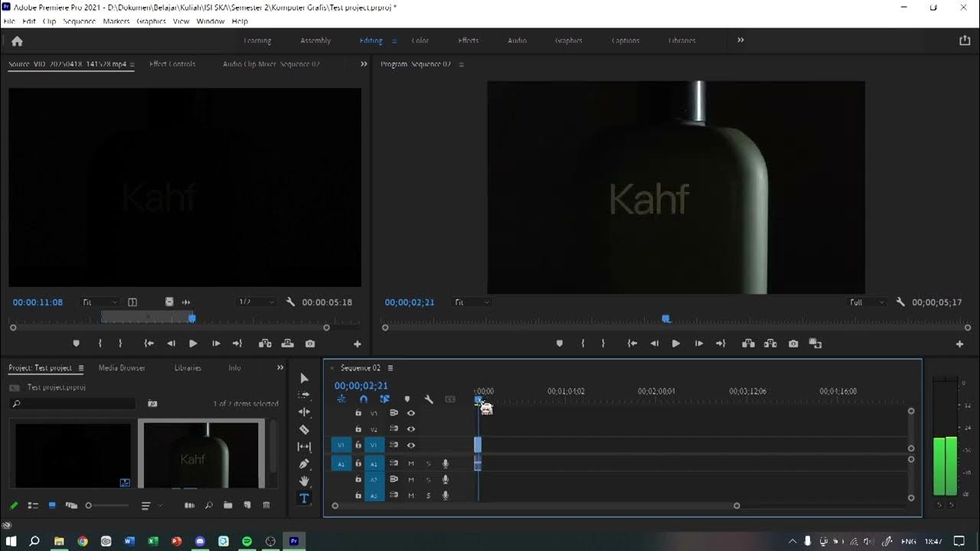
Task: Expand Source panel group overflow chevrons
Action: tap(364, 64)
